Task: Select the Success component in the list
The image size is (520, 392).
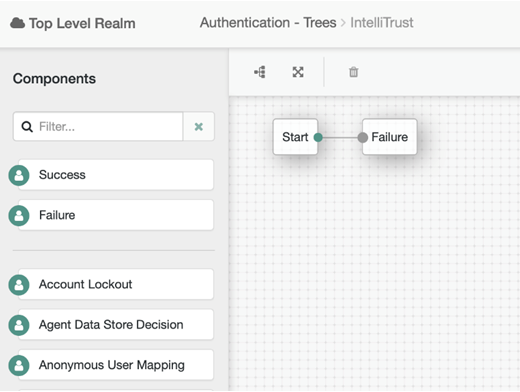Action: tap(116, 175)
